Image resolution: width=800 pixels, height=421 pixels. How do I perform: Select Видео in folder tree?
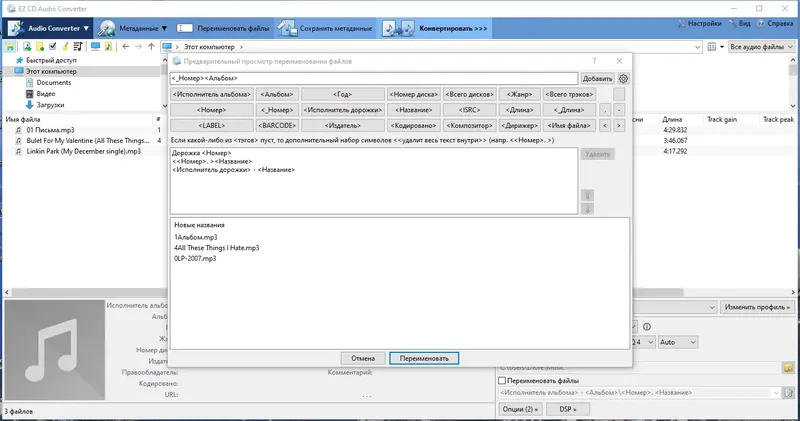point(45,94)
